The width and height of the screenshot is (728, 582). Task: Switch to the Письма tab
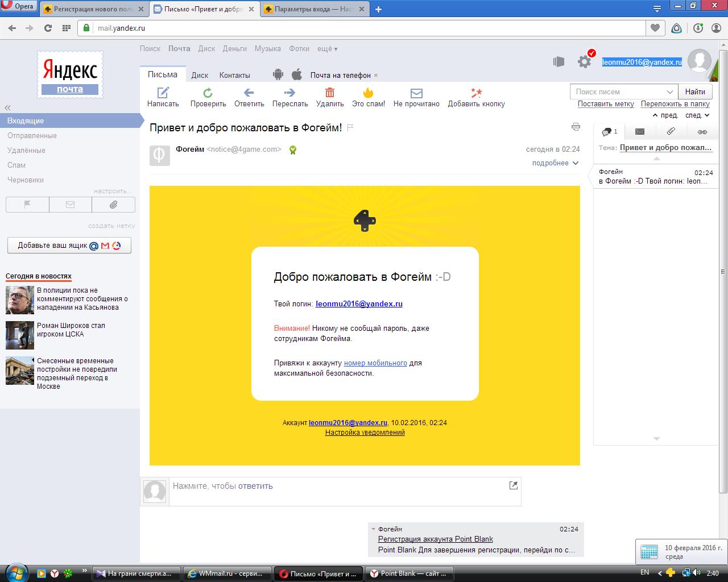click(163, 74)
